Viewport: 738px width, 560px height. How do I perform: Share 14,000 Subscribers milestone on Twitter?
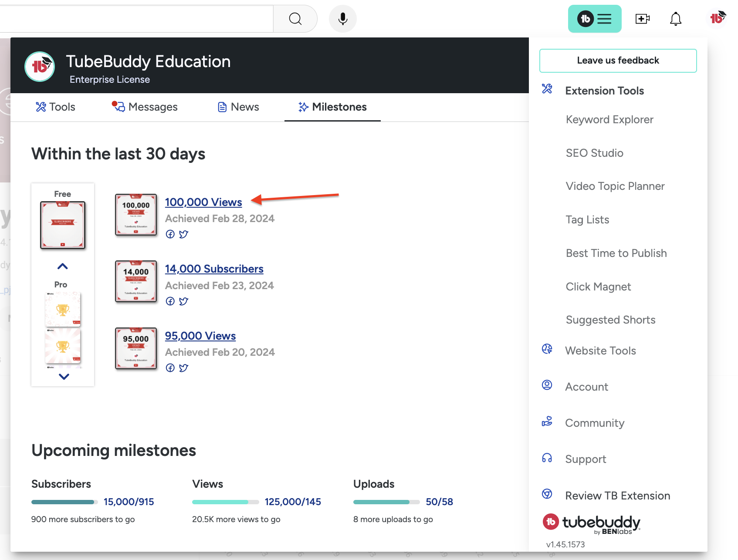click(x=184, y=301)
